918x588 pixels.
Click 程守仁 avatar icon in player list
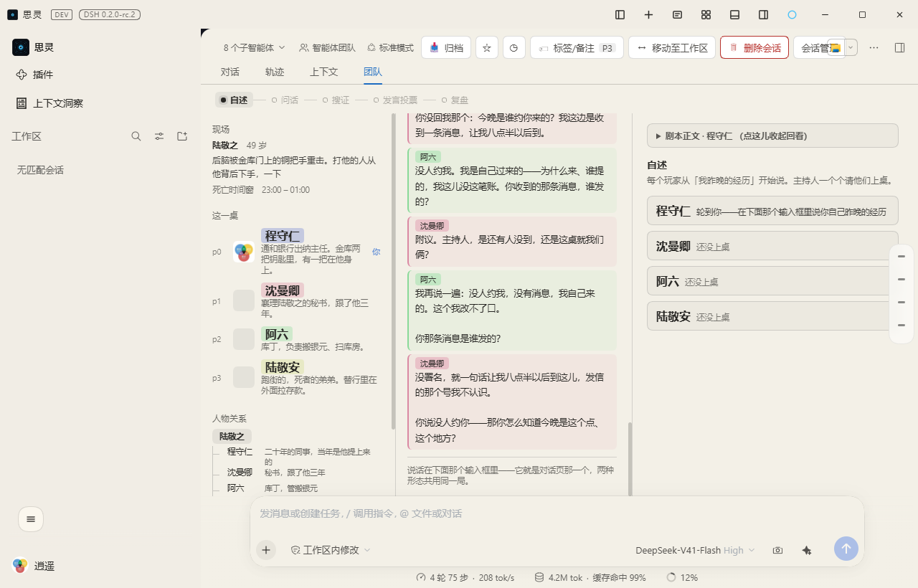point(244,252)
